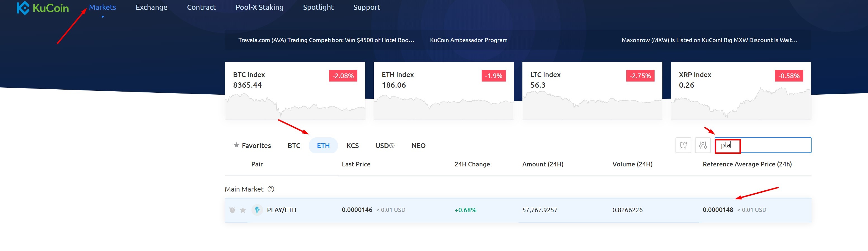Open the Support menu item
Image resolution: width=868 pixels, height=251 pixels.
coord(367,7)
